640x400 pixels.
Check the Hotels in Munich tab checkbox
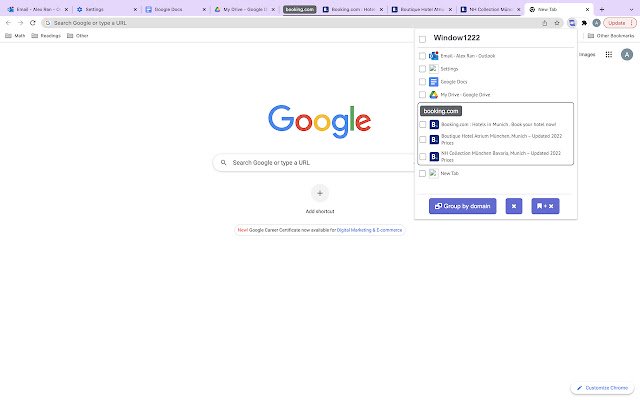pyautogui.click(x=422, y=124)
